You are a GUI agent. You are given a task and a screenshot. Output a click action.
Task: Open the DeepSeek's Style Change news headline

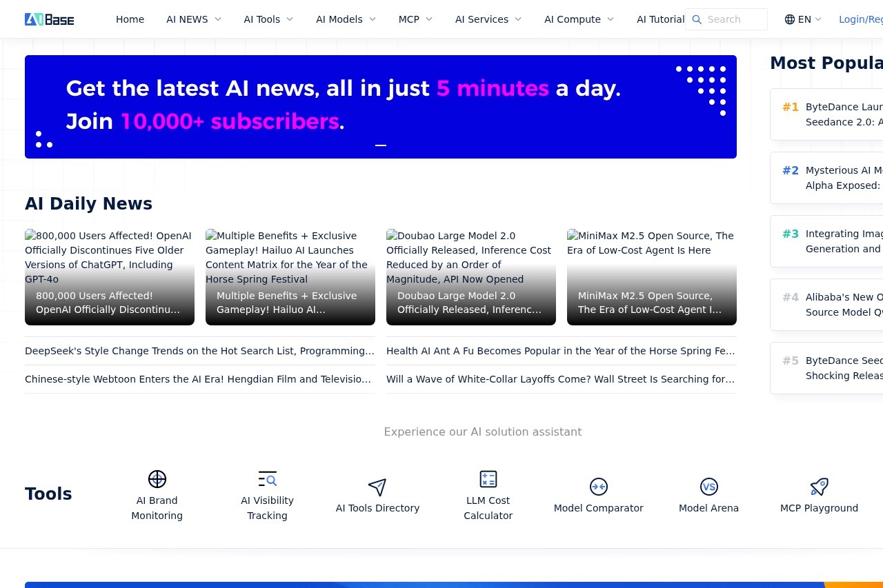pyautogui.click(x=199, y=351)
